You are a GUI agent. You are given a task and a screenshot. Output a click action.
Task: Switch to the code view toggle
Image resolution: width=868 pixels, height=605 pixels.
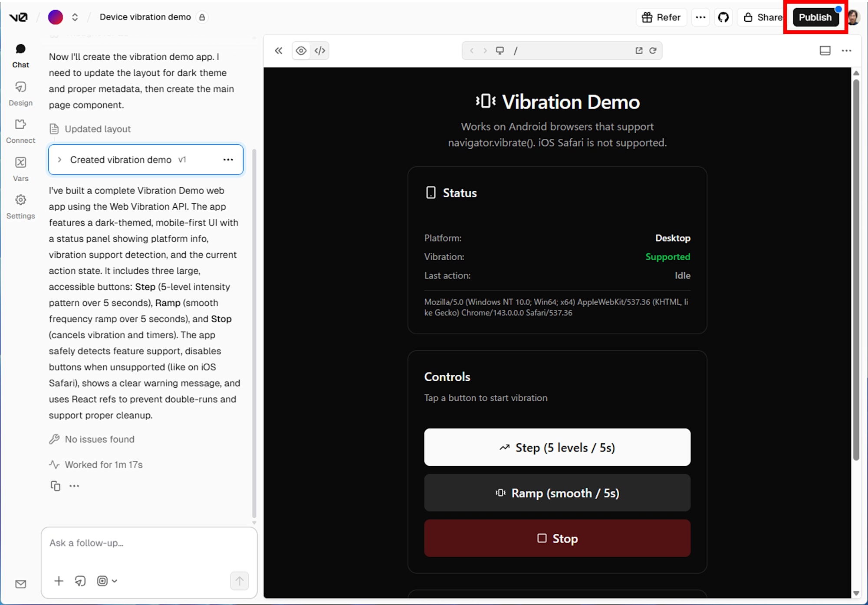(320, 51)
